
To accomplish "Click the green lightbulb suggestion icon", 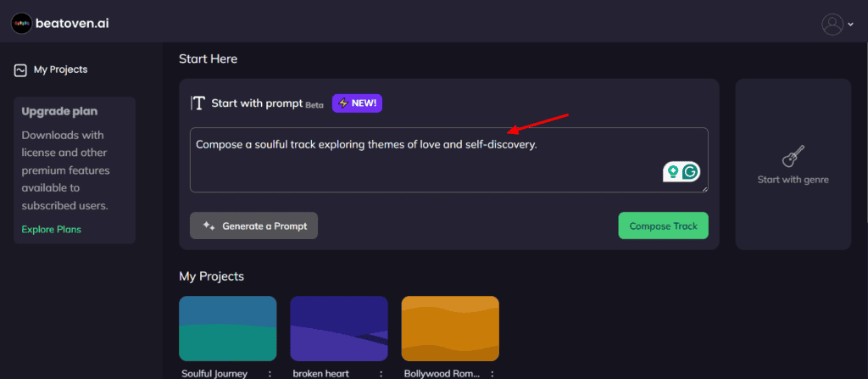I will pyautogui.click(x=673, y=172).
